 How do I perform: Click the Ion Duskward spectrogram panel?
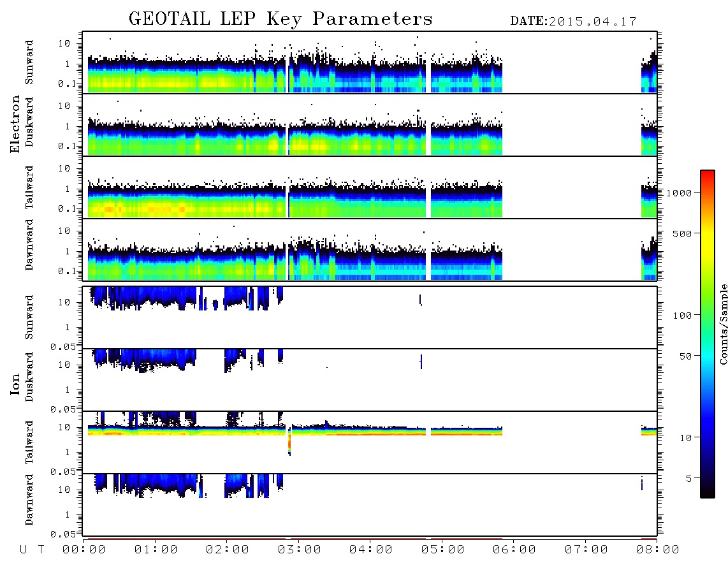pyautogui.click(x=370, y=379)
